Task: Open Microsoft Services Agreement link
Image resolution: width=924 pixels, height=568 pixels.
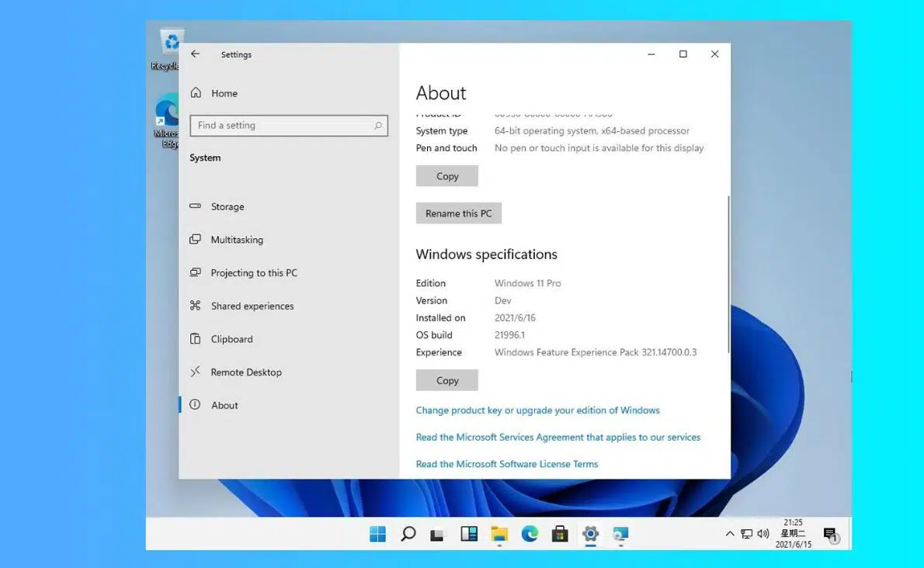Action: click(x=558, y=438)
